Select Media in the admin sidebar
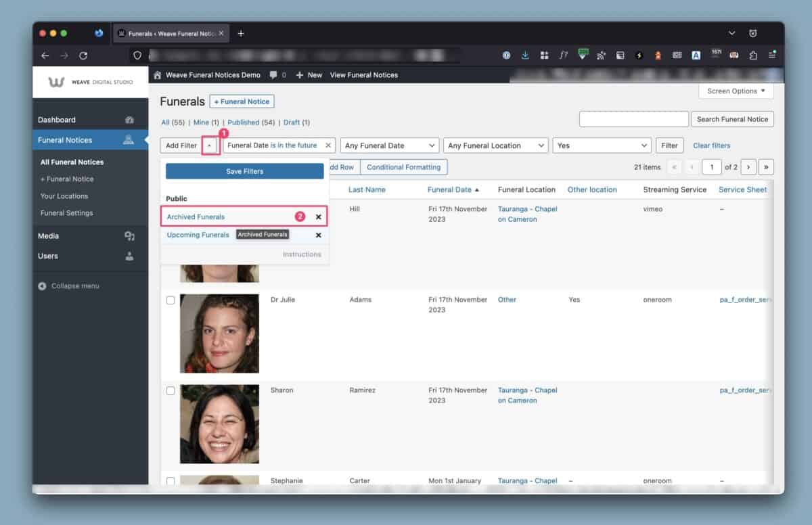Screen dimensions: 812x525 coord(48,236)
